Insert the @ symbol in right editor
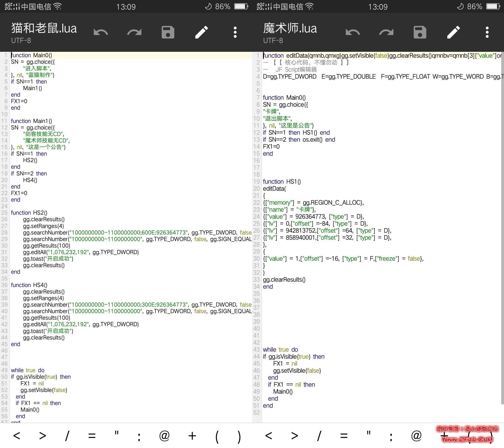This screenshot has width=504, height=448. 416,436
